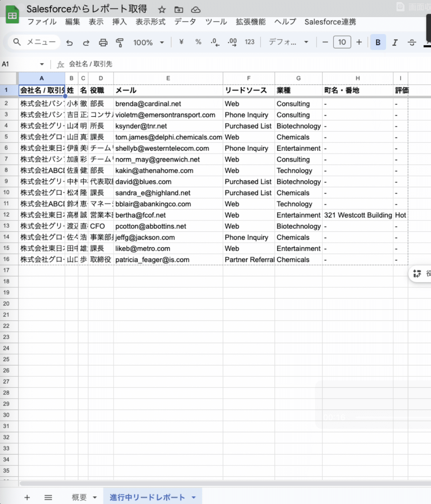The image size is (431, 504).
Task: Toggle bold formatting
Action: 378,42
